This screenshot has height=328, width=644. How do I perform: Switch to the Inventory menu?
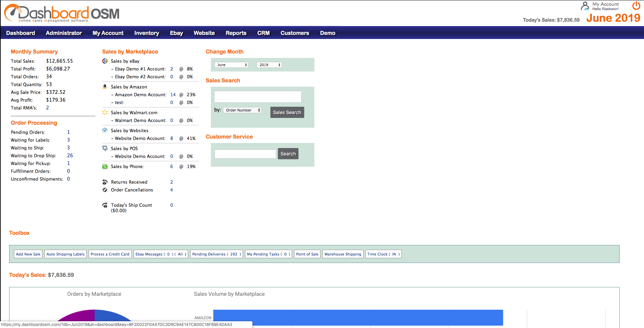pyautogui.click(x=147, y=33)
